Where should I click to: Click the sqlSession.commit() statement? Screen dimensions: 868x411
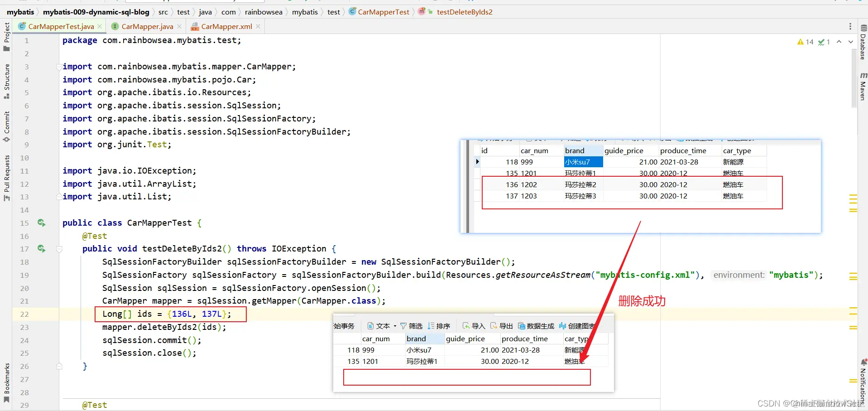point(152,340)
